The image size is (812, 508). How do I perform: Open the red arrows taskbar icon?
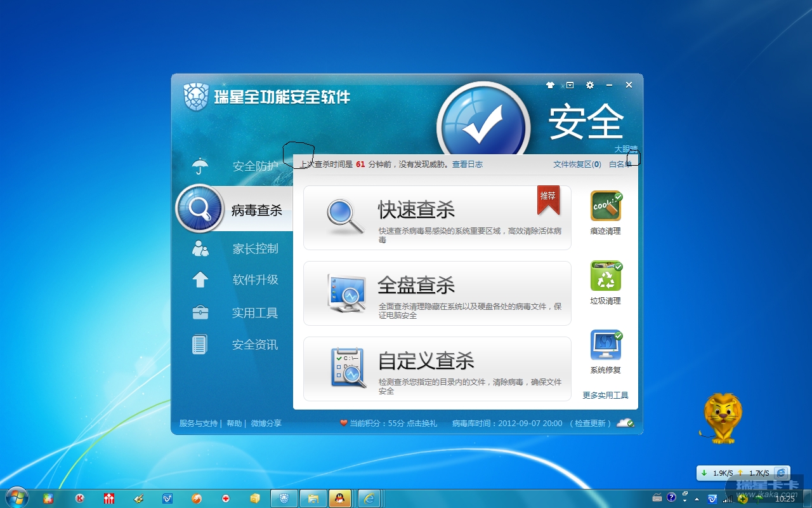(x=109, y=498)
